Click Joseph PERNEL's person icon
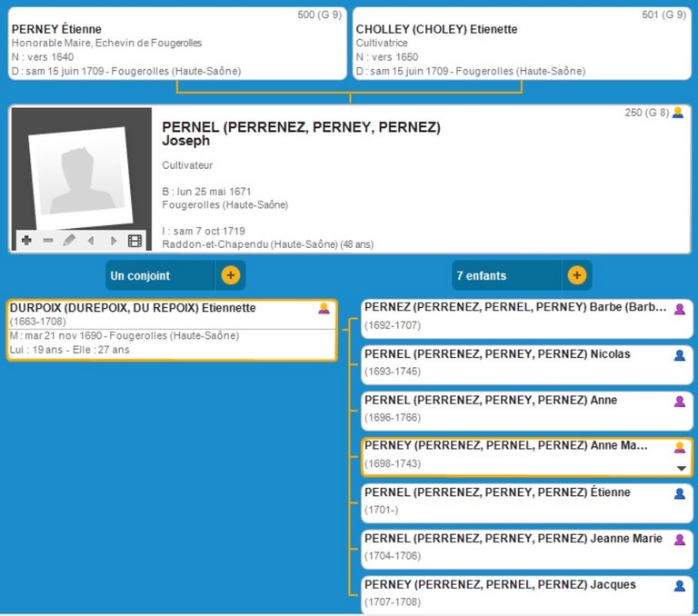Image resolution: width=698 pixels, height=616 pixels. click(x=677, y=113)
